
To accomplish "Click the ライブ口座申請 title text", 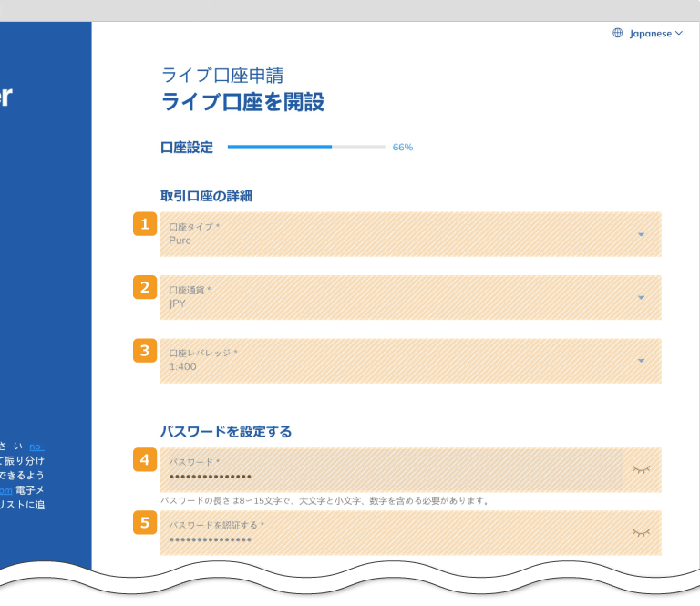I will tap(222, 75).
